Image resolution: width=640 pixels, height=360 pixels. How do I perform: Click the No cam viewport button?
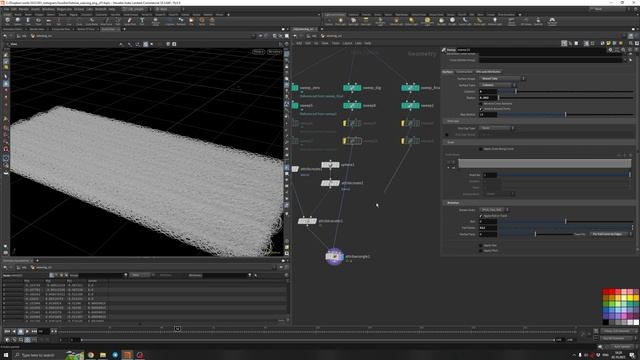click(274, 52)
